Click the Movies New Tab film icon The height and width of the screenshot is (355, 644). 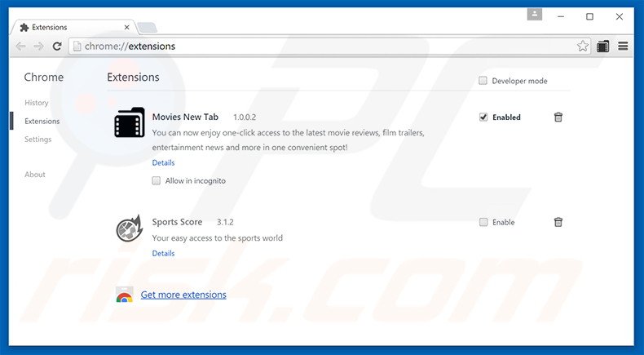(130, 122)
